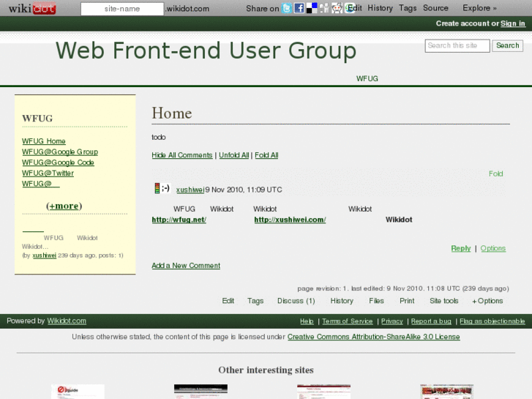Share page on Reddit icon

coord(337,8)
